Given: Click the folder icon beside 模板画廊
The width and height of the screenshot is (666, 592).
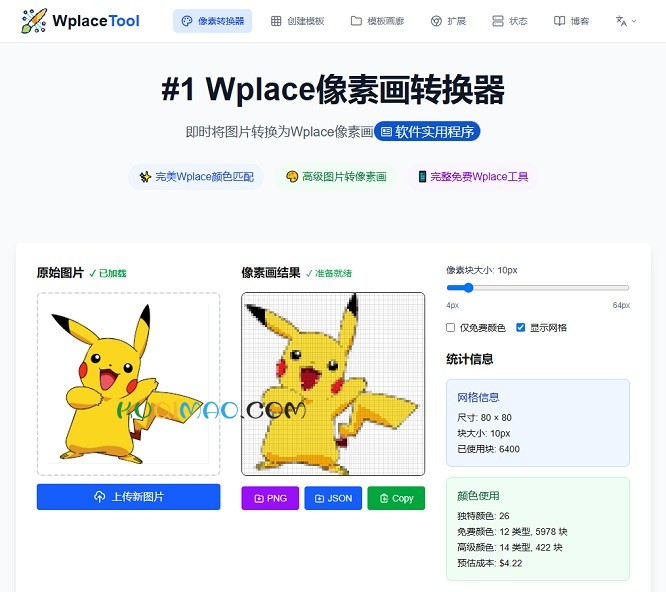Looking at the screenshot, I should tap(356, 21).
